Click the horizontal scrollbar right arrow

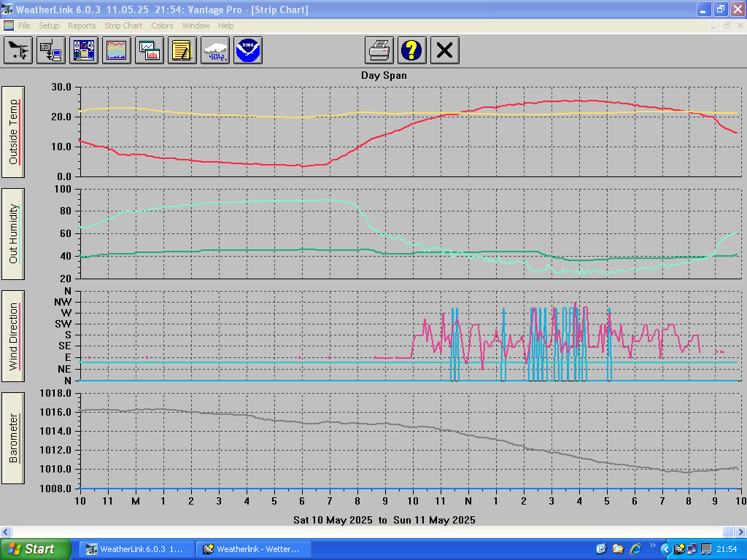click(x=741, y=532)
